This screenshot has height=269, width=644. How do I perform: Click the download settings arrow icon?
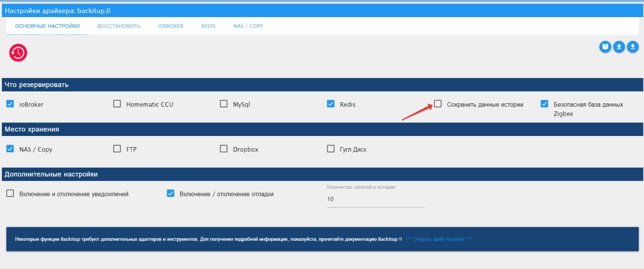pyautogui.click(x=632, y=47)
